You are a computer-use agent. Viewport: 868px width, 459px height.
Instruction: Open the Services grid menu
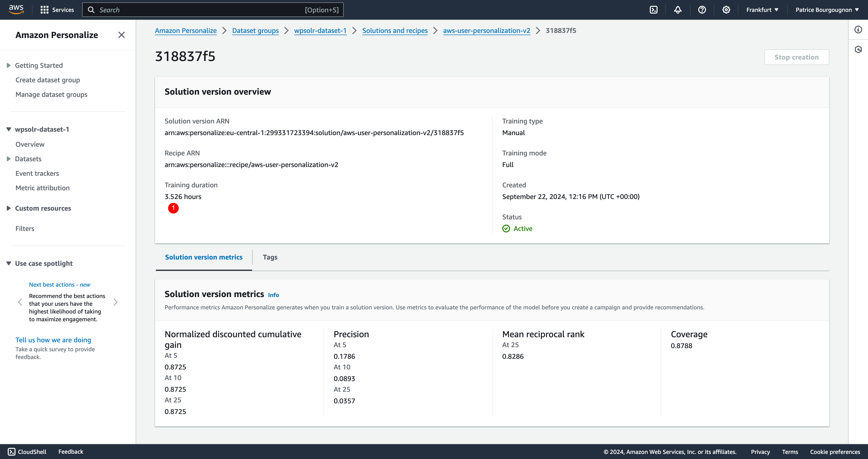[57, 10]
